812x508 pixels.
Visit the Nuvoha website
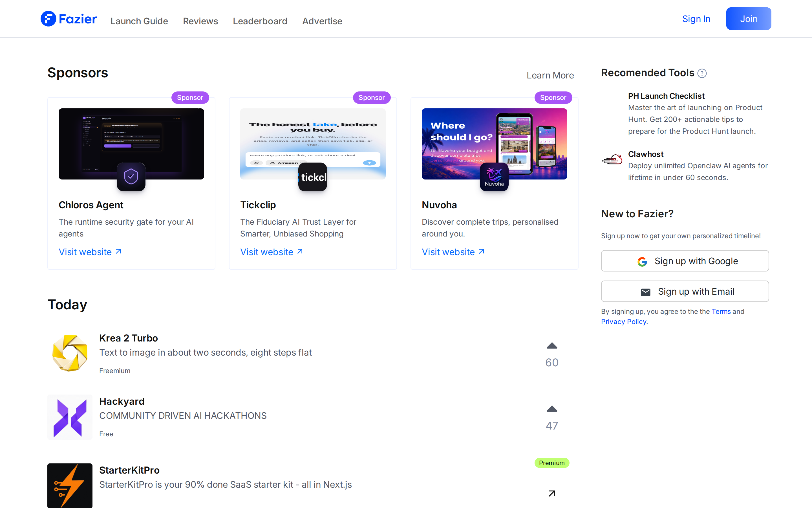453,252
